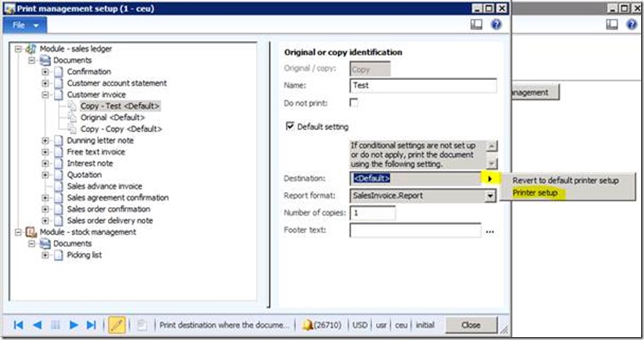Collapse Documents under sales ledger
Screen dimensions: 644x340
[32, 60]
